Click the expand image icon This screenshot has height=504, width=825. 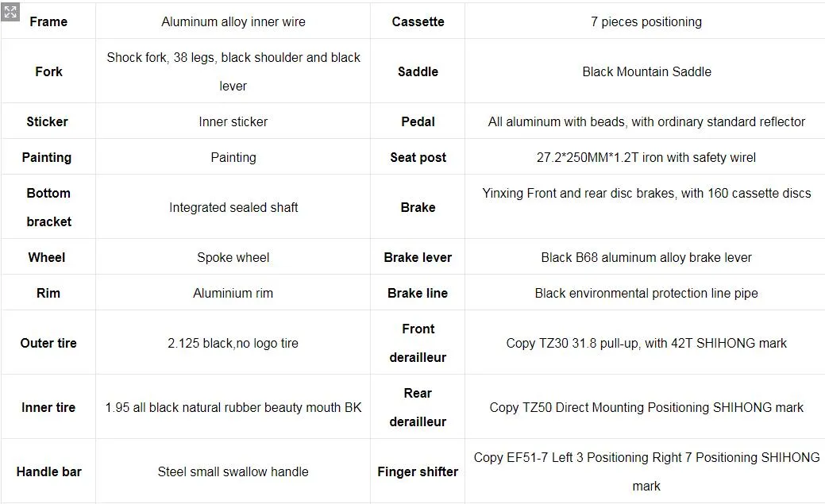click(x=10, y=12)
